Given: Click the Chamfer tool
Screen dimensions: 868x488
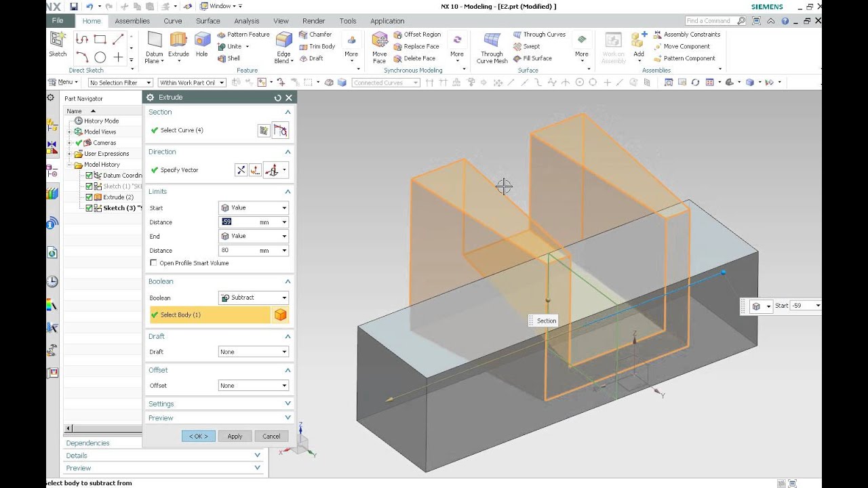Looking at the screenshot, I should 315,35.
